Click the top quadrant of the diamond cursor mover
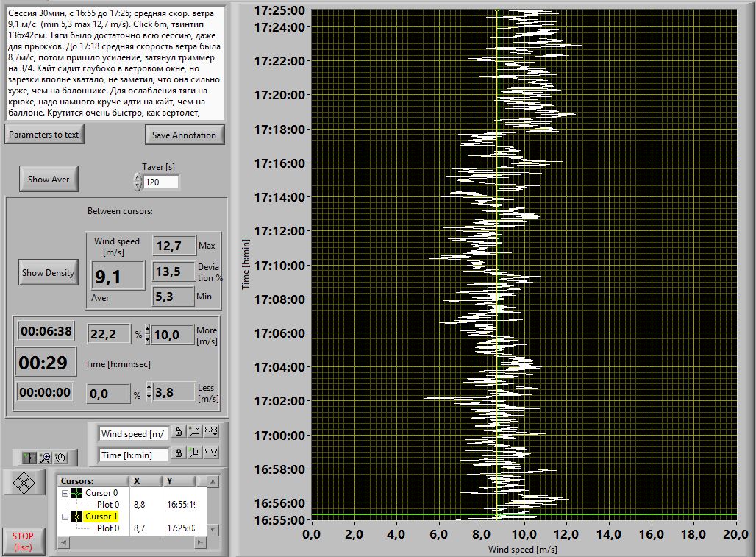Image resolution: width=756 pixels, height=557 pixels. (x=24, y=476)
